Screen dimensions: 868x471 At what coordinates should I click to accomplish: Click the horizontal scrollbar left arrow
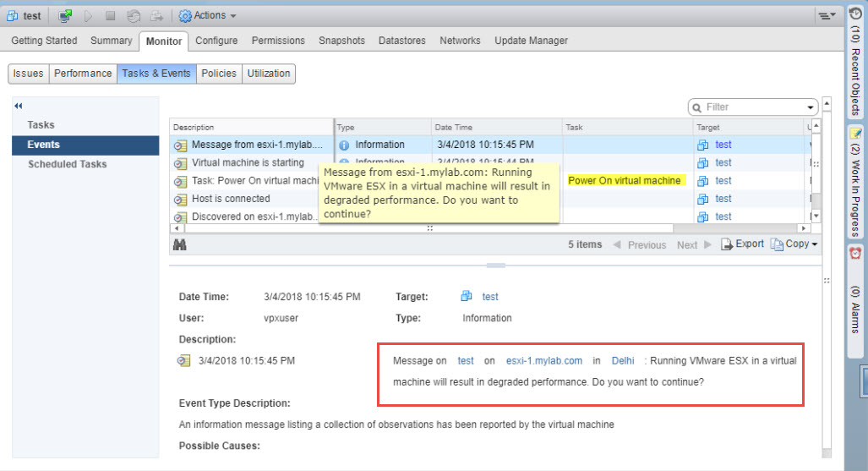(176, 228)
